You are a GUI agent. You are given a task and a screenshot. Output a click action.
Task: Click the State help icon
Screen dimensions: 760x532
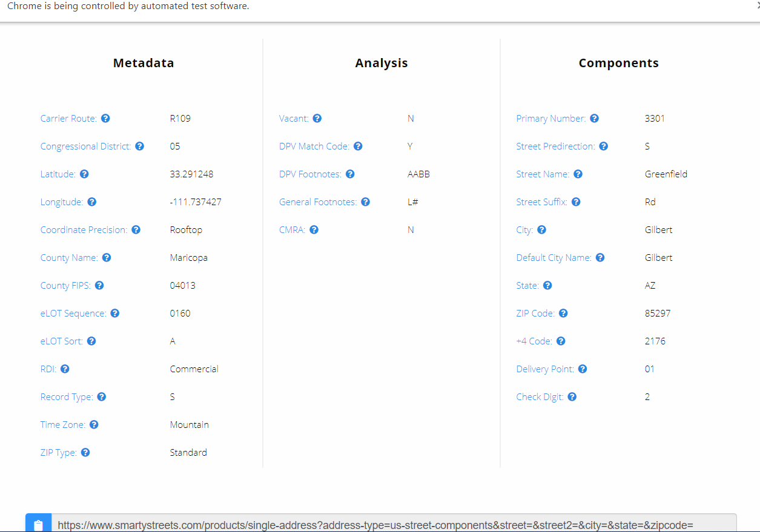pos(547,286)
